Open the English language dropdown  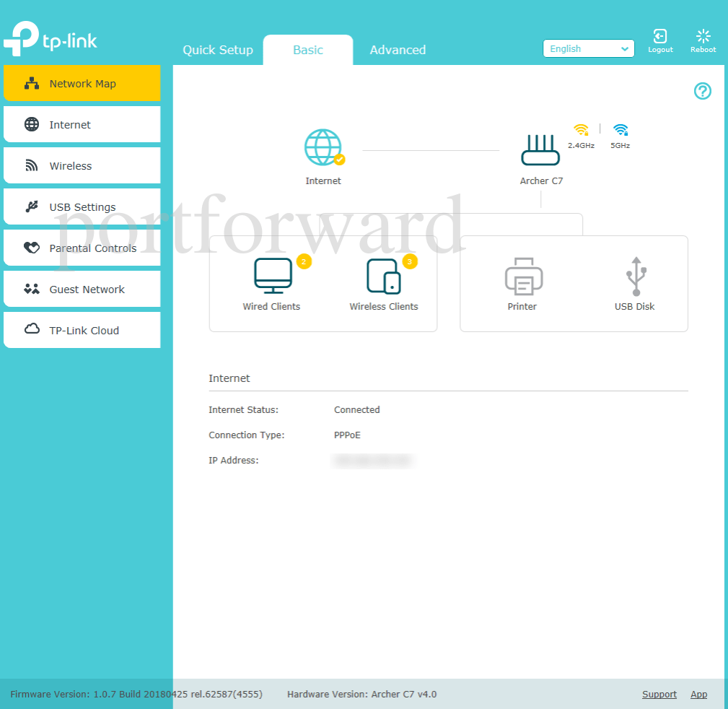click(x=588, y=48)
